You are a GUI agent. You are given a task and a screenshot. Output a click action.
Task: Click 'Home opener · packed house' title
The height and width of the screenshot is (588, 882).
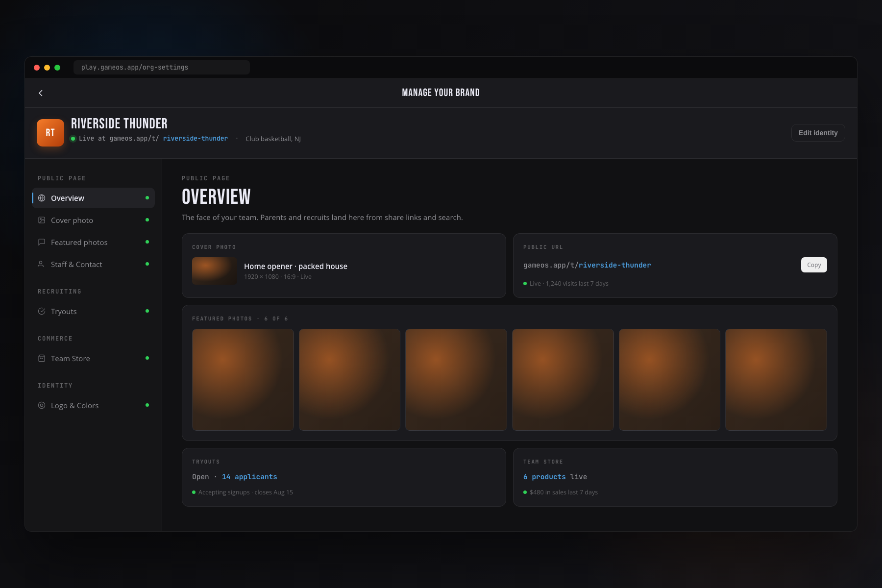[x=295, y=266]
